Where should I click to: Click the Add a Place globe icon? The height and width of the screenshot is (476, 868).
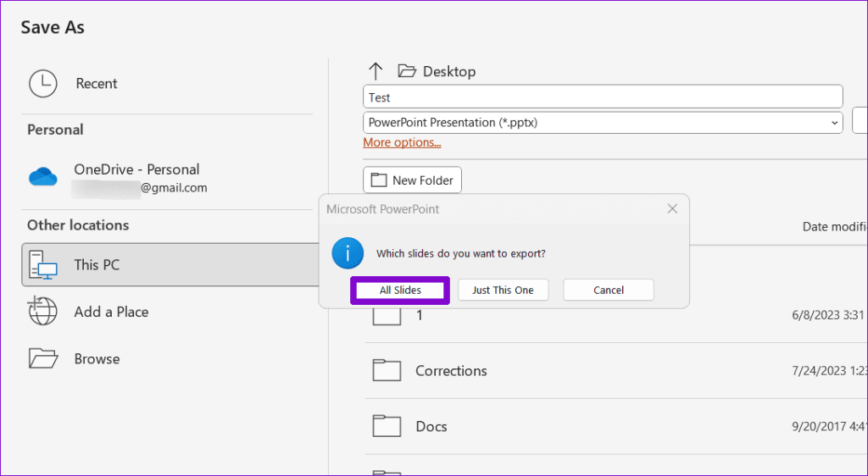coord(42,311)
